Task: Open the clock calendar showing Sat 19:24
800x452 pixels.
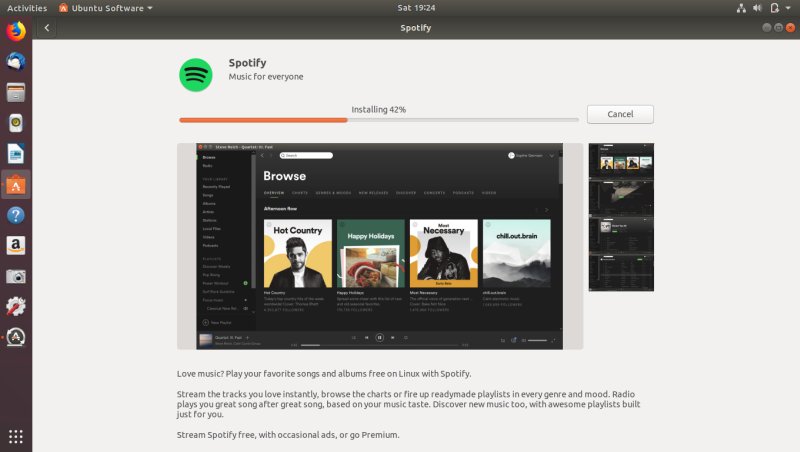Action: (x=400, y=8)
